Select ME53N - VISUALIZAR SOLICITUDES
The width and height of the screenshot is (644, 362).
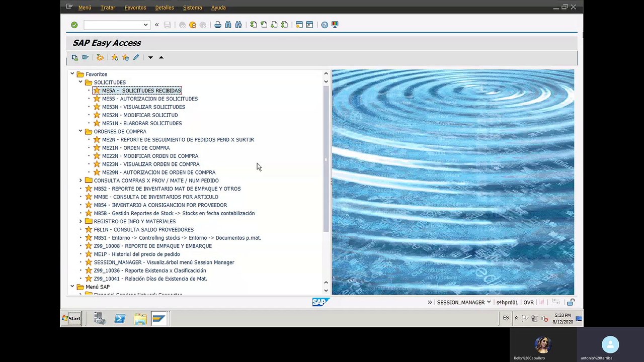(x=143, y=107)
